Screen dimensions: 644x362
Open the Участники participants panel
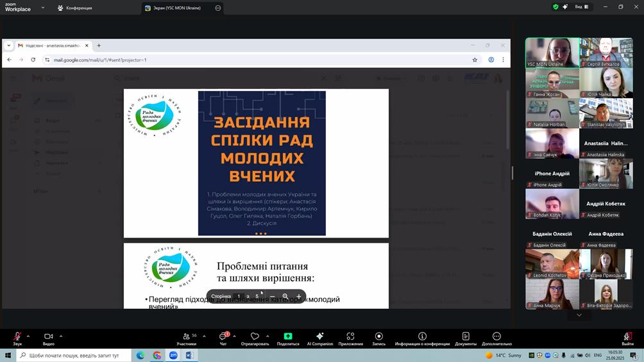pos(187,337)
